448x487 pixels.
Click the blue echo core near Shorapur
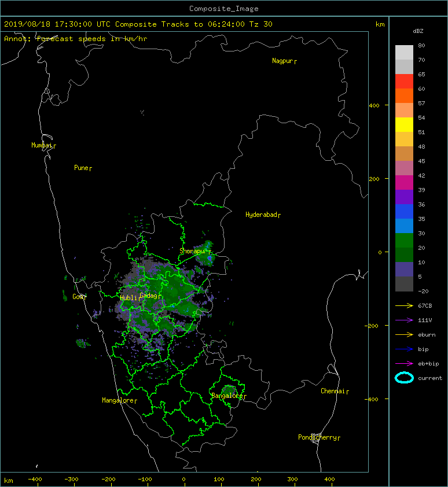point(210,258)
